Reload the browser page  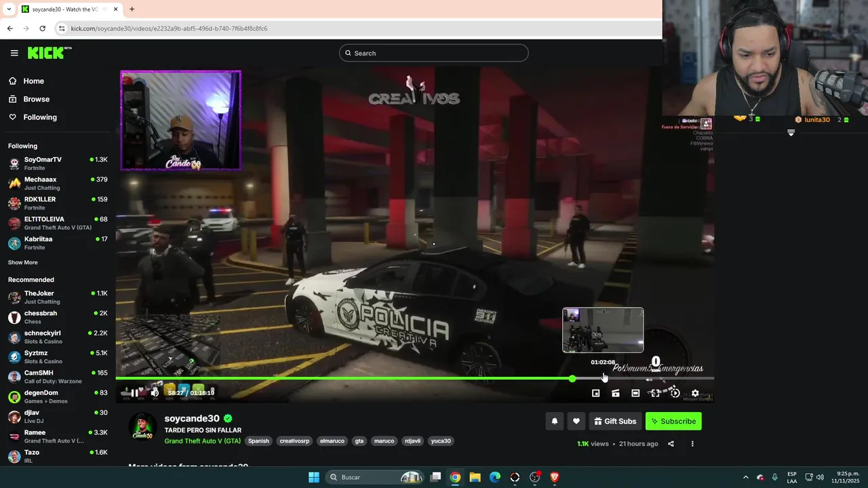(42, 28)
